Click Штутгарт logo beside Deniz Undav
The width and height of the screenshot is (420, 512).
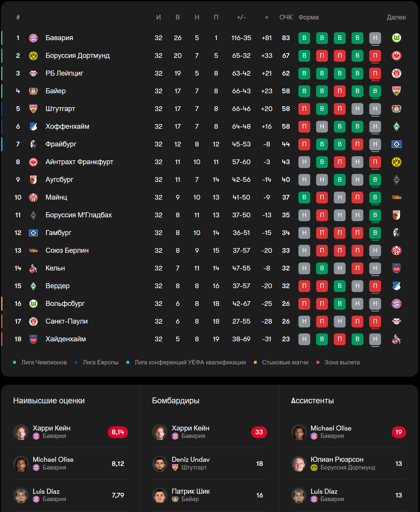[x=175, y=467]
